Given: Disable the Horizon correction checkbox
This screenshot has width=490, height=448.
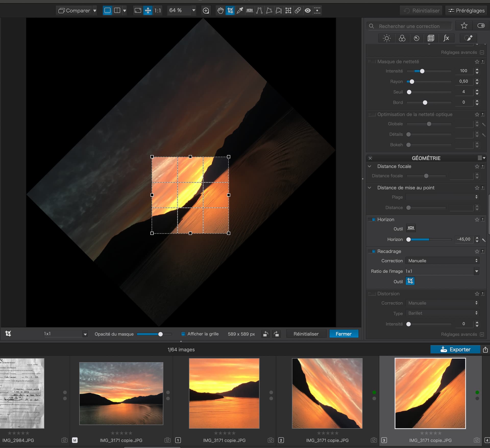Looking at the screenshot, I should click(x=374, y=219).
